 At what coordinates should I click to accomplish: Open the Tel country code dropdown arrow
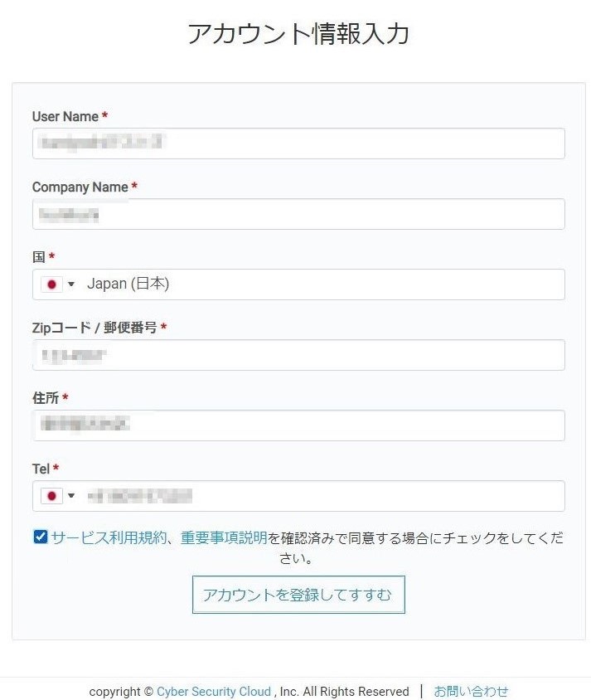point(71,496)
